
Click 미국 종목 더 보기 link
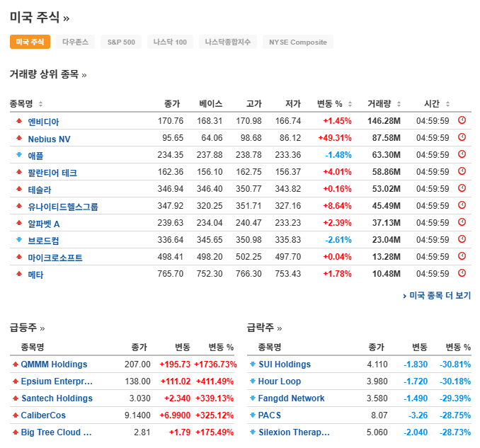[437, 296]
